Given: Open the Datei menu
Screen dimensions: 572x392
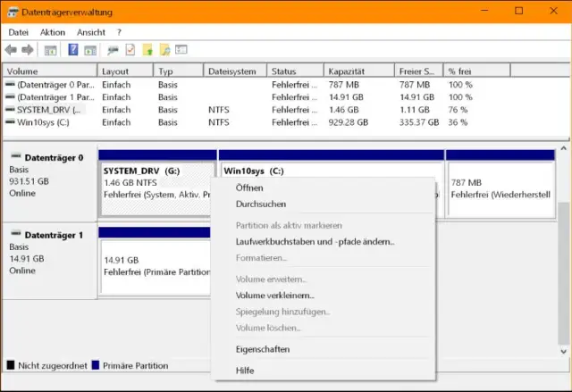Looking at the screenshot, I should pos(18,32).
